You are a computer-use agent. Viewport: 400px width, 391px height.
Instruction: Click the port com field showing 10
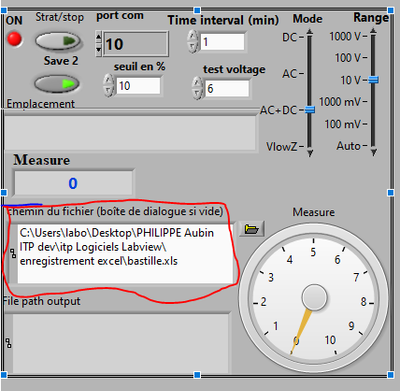[x=136, y=44]
